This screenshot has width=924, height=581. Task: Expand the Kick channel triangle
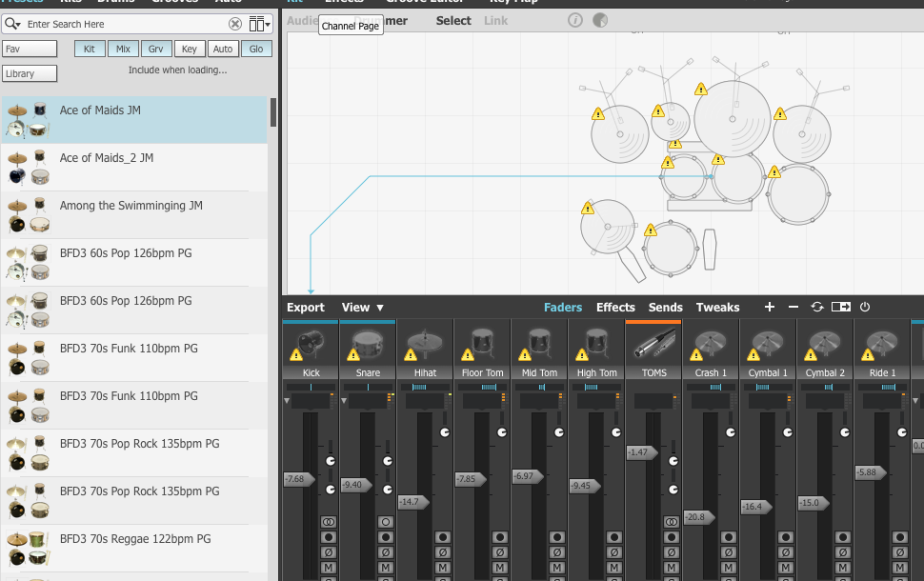click(x=287, y=401)
